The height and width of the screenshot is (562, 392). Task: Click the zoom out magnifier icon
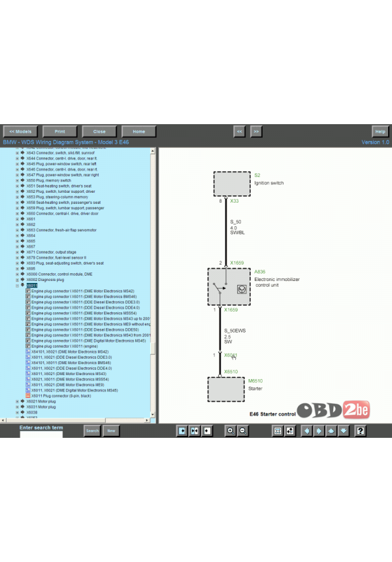243,431
